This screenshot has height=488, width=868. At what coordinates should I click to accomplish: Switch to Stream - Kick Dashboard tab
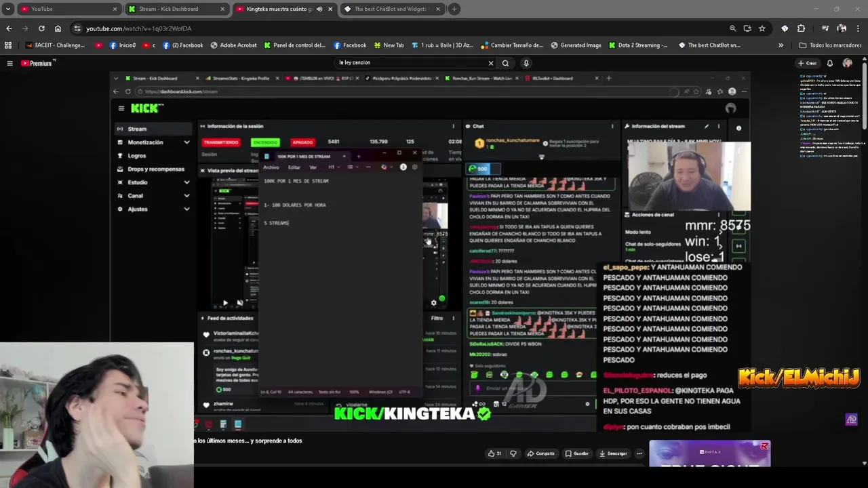tap(176, 9)
